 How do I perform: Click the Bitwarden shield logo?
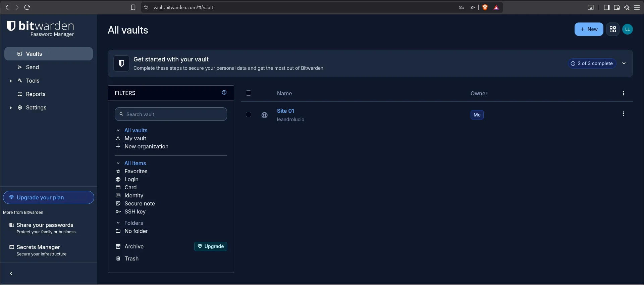point(11,26)
